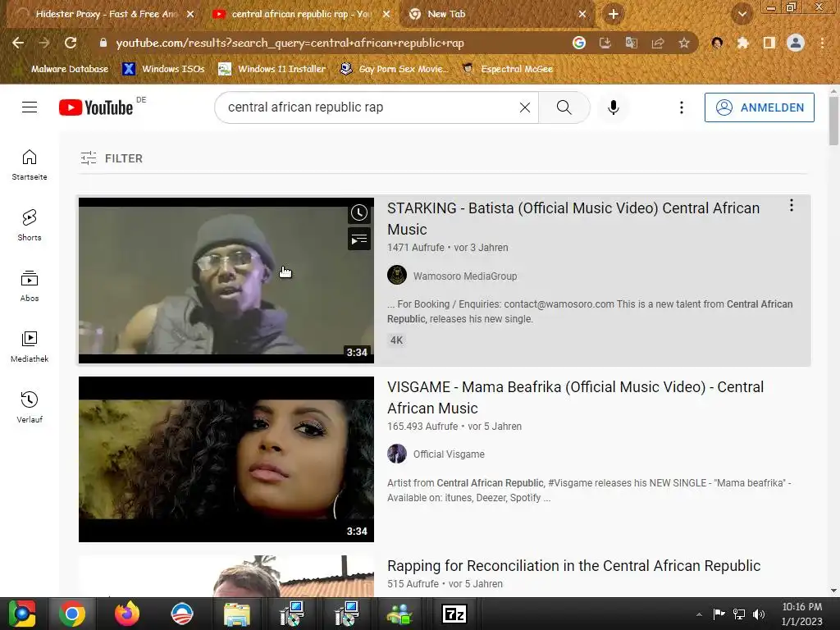Open STARKING - Batista video title link
The width and height of the screenshot is (840, 630).
click(x=573, y=218)
